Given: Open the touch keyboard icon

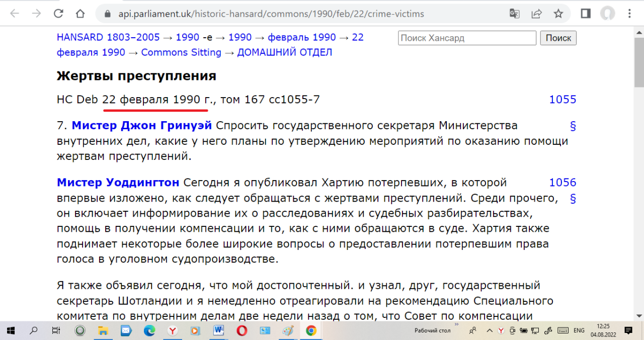Looking at the screenshot, I should point(563,330).
